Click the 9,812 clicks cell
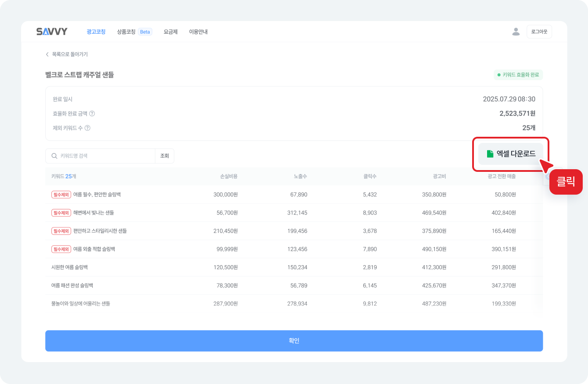 370,303
